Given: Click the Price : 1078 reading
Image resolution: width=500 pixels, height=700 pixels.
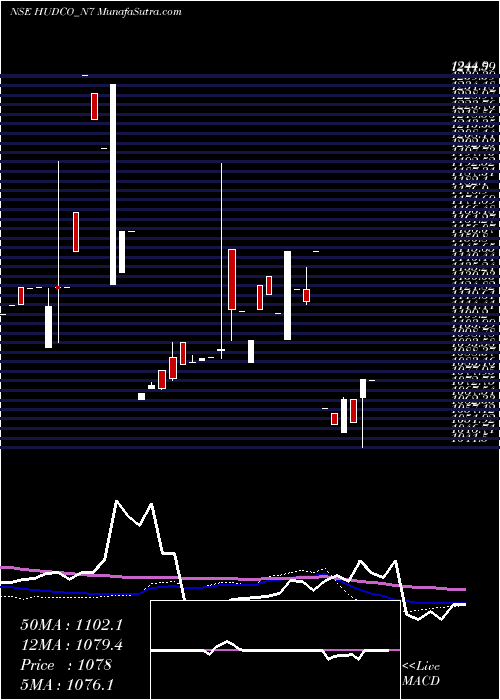Looking at the screenshot, I should 66,665.
